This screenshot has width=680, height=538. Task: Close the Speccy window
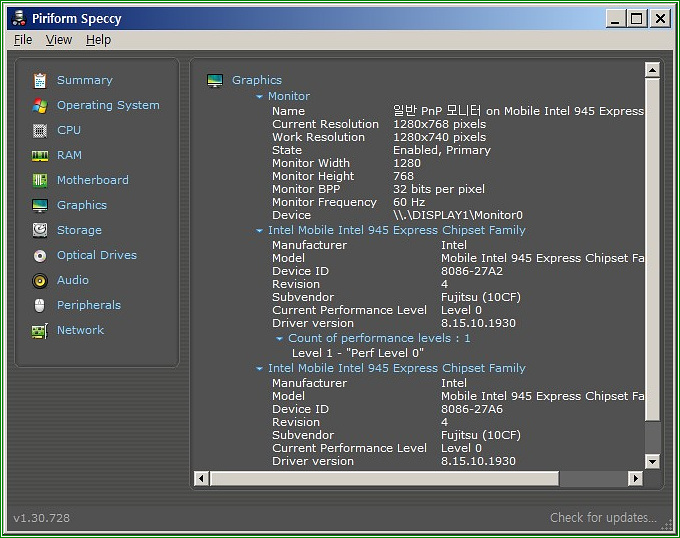(x=660, y=19)
